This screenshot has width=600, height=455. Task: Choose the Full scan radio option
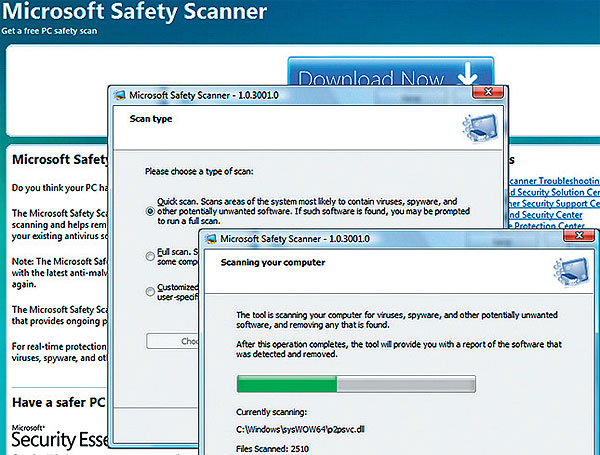pyautogui.click(x=150, y=256)
